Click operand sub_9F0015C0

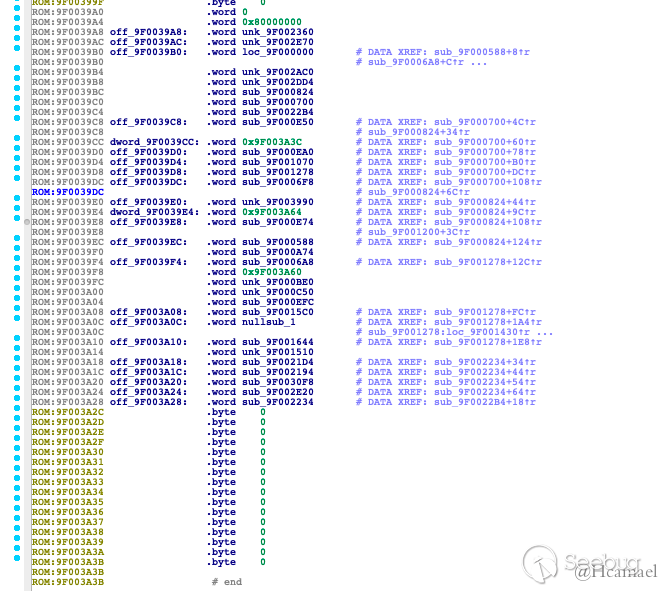[278, 312]
